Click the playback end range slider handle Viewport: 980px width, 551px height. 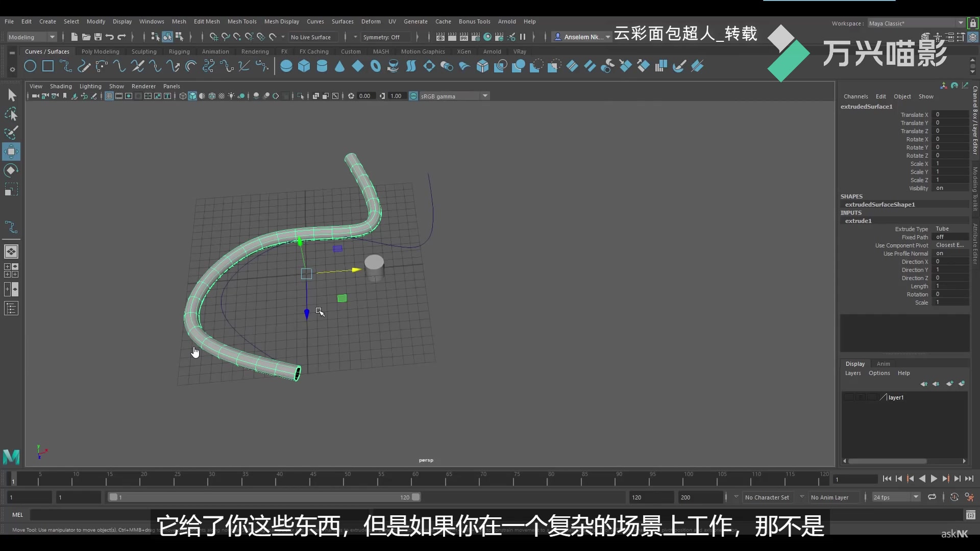click(416, 497)
